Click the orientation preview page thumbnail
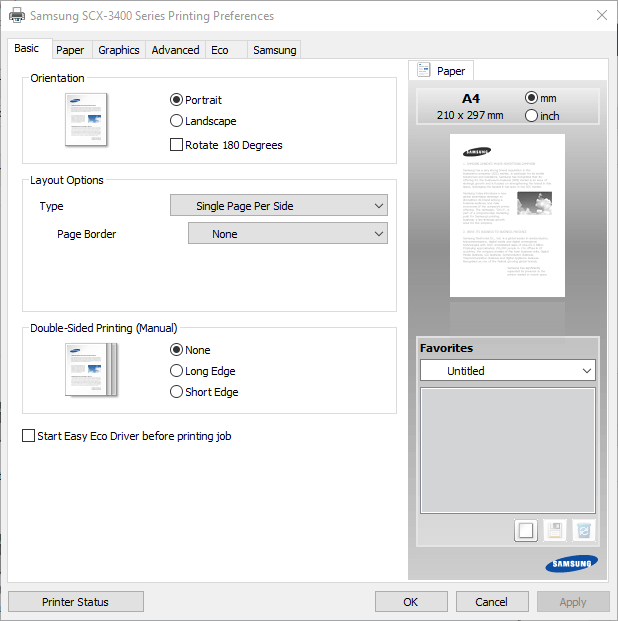This screenshot has width=618, height=621. (86, 120)
